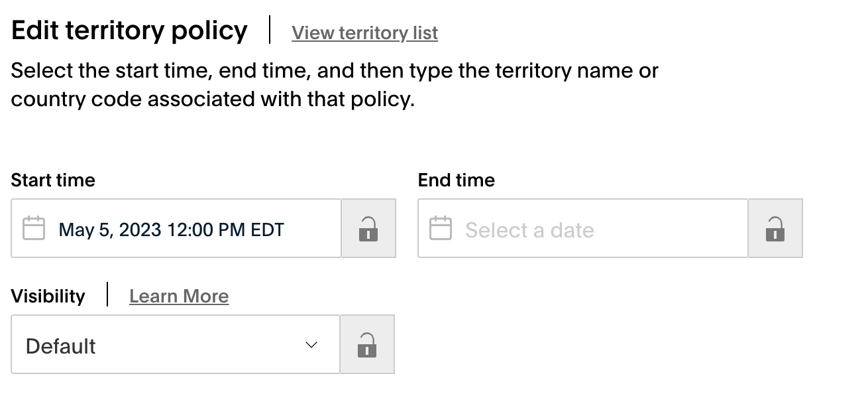Click the Edit territory policy heading
The width and height of the screenshot is (868, 394).
(130, 31)
